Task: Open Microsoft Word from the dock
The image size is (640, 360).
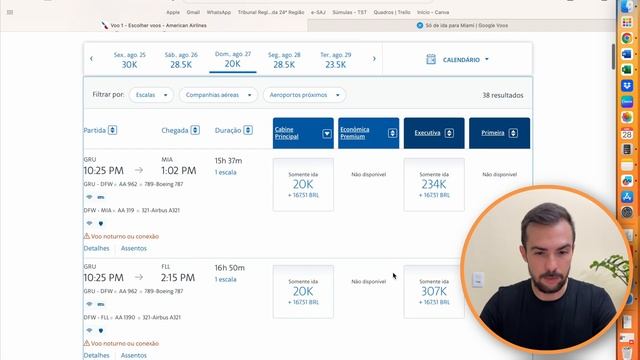Action: pyautogui.click(x=627, y=54)
